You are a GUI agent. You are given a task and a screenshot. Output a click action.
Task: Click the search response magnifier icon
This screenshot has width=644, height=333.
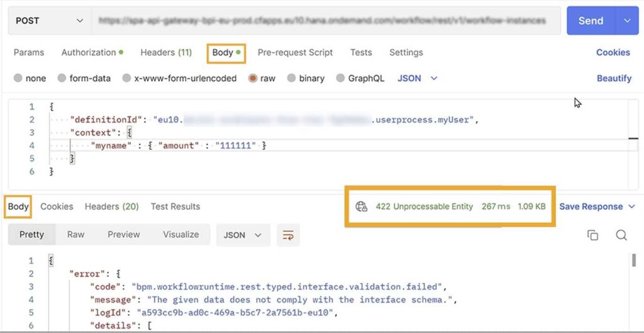tap(621, 235)
